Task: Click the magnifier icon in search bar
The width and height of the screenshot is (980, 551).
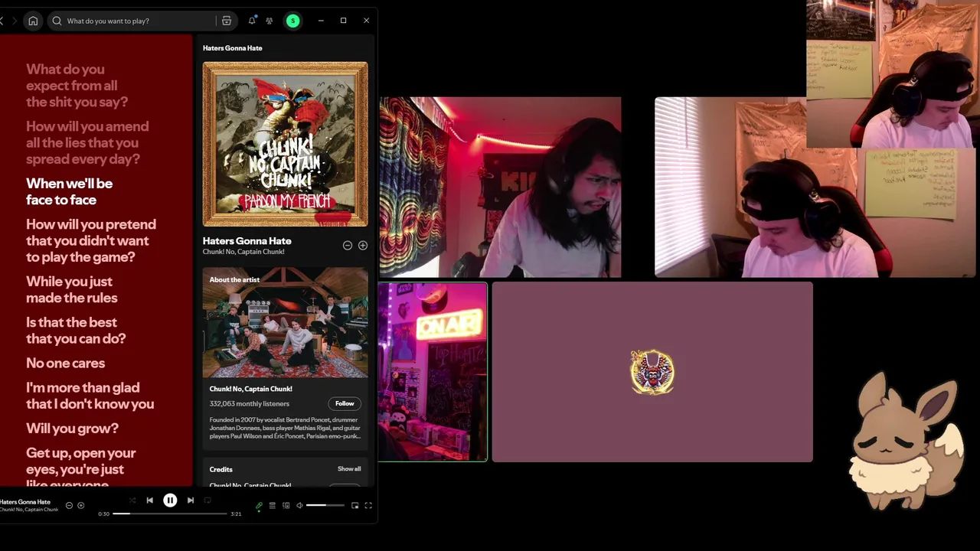Action: click(57, 21)
